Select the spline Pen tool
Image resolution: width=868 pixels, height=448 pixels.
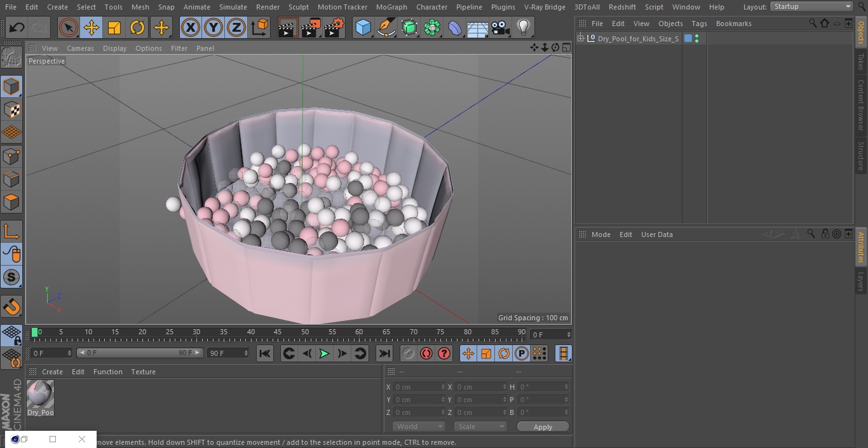coord(386,28)
